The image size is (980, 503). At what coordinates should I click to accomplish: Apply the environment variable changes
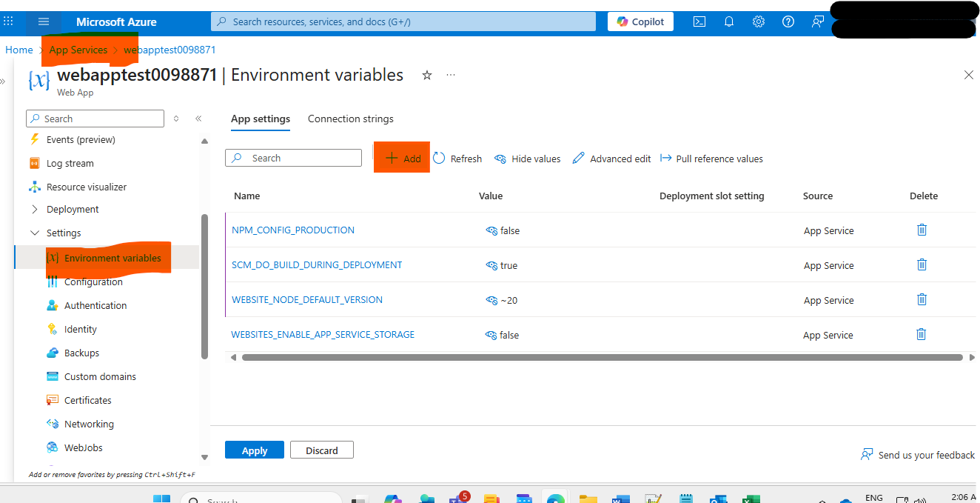tap(255, 450)
